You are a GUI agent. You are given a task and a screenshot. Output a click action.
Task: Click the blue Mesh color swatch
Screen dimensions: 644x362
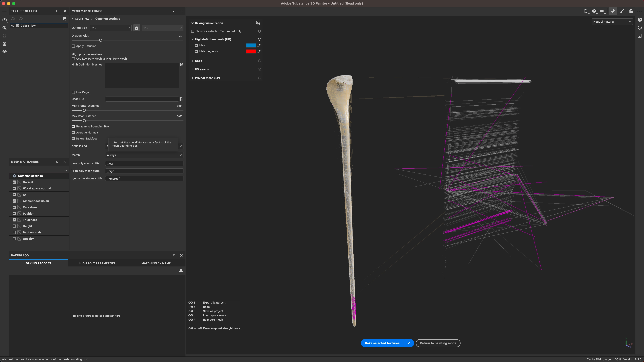tap(251, 45)
